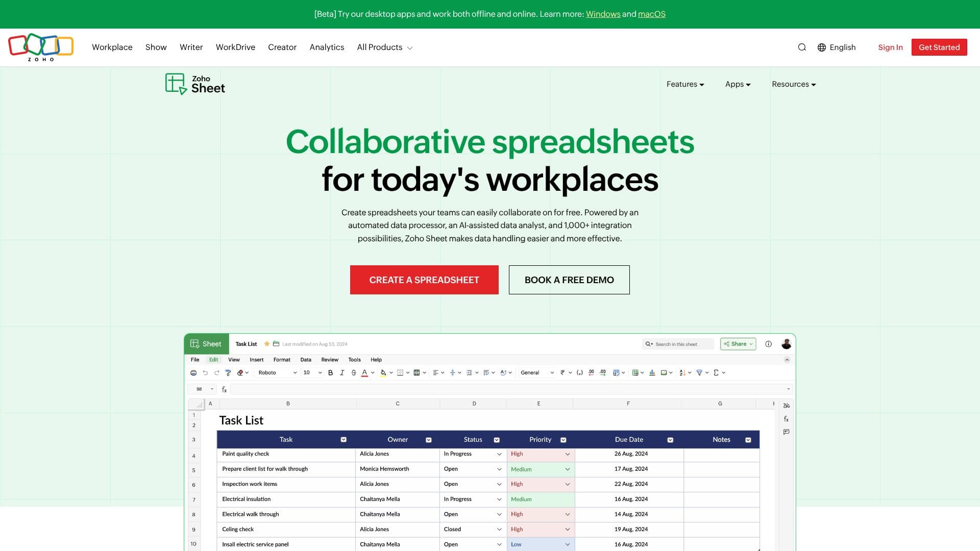This screenshot has height=551, width=980.
Task: Open the Format menu
Action: [x=282, y=360]
